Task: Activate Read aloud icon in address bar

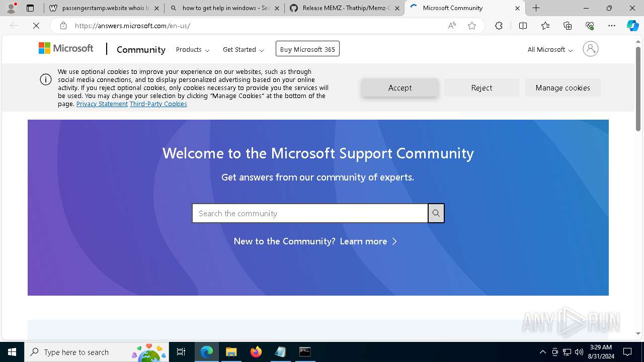Action: [x=452, y=26]
